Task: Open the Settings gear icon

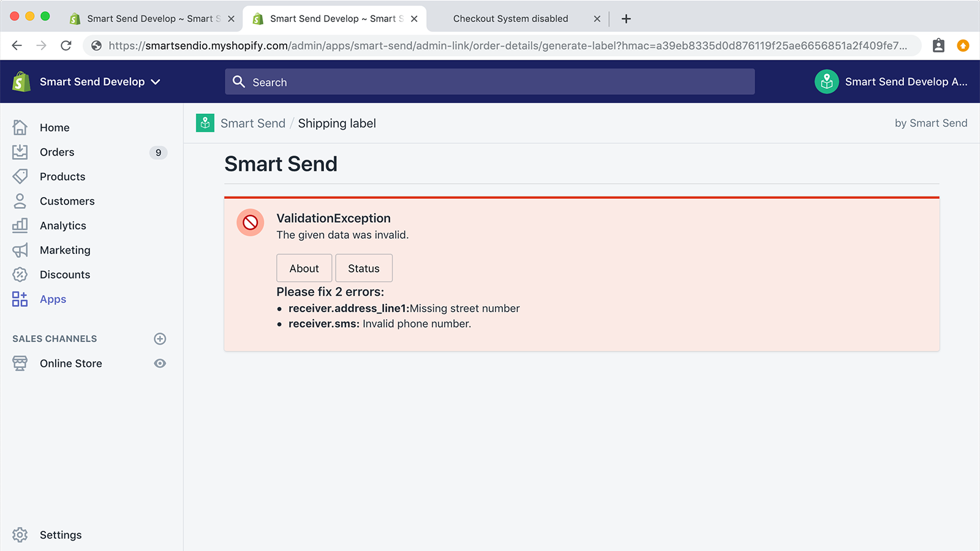Action: pyautogui.click(x=20, y=534)
